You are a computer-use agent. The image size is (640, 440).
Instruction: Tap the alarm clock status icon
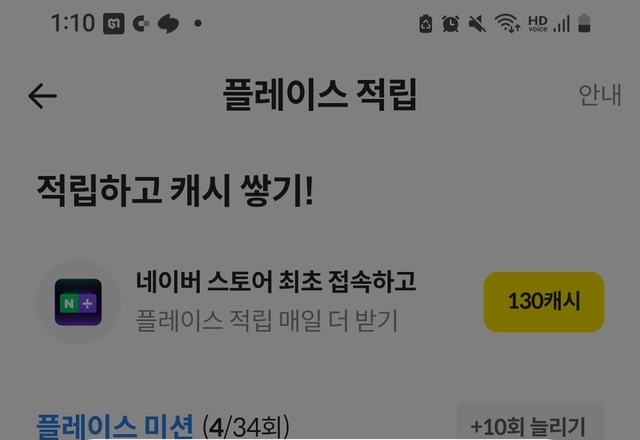tap(451, 24)
